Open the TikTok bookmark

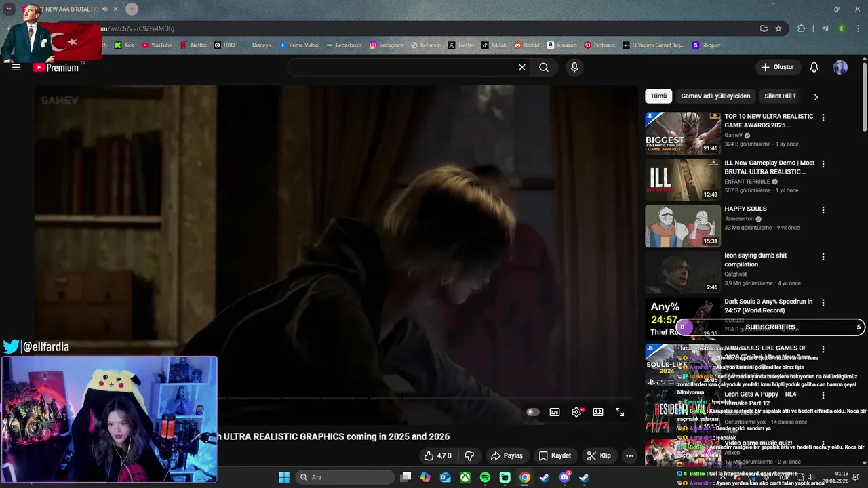494,45
